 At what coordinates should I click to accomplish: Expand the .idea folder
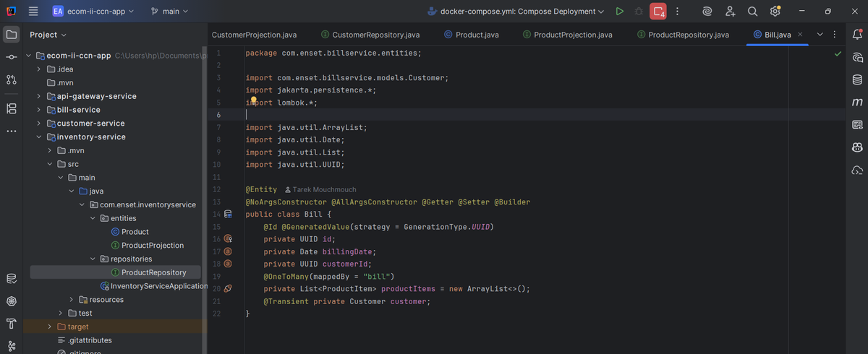coord(39,69)
